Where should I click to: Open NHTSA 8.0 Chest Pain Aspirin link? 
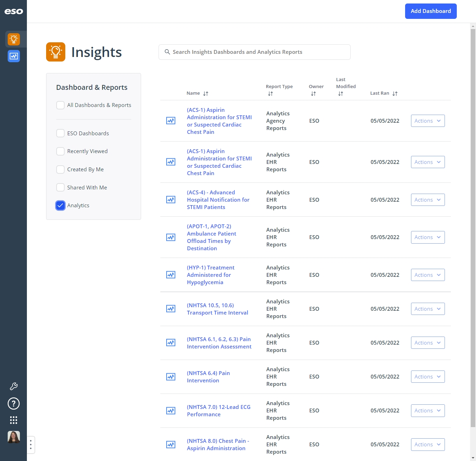pos(218,445)
